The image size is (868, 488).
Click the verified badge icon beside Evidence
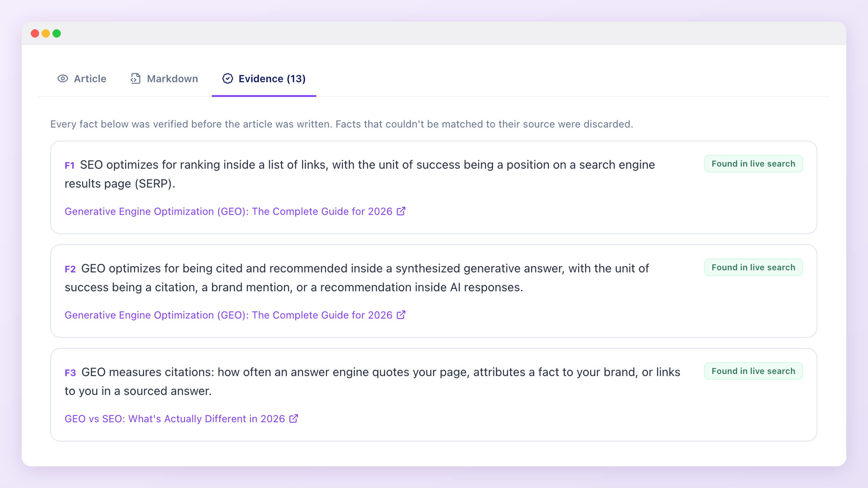coord(227,78)
